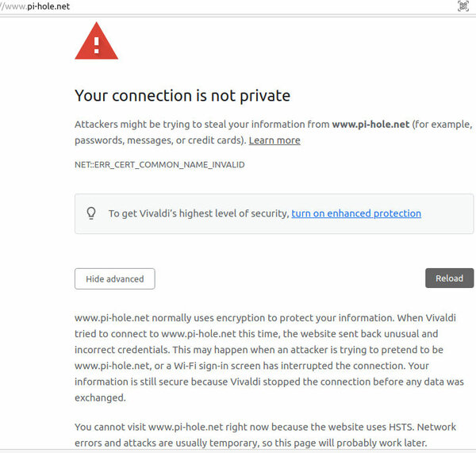Click the Your connection is not private heading
476x453 pixels.
[182, 96]
